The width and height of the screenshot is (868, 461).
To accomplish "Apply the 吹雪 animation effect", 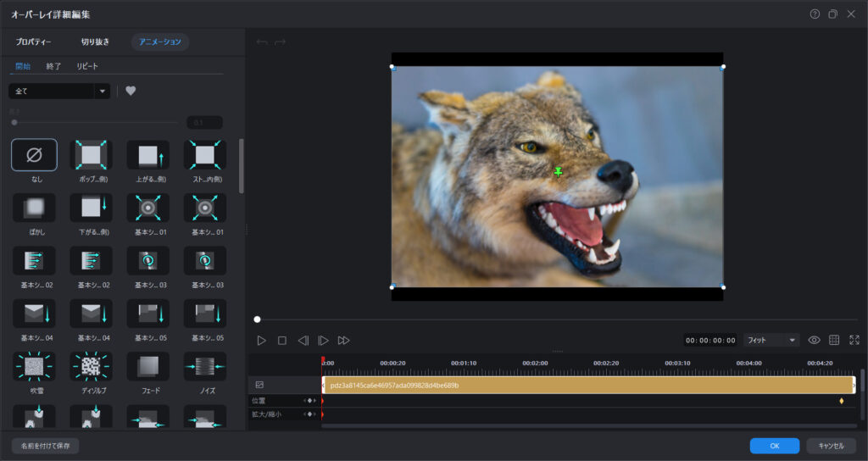I will [34, 366].
